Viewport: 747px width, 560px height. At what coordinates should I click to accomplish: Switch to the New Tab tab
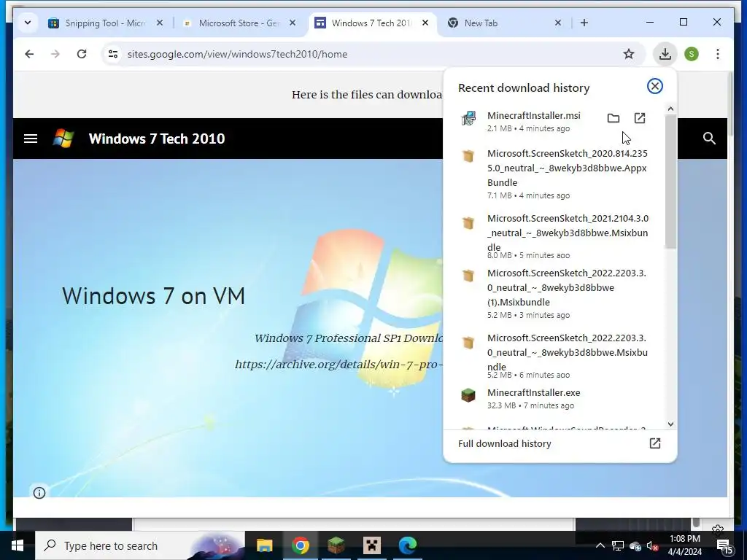[x=505, y=23]
